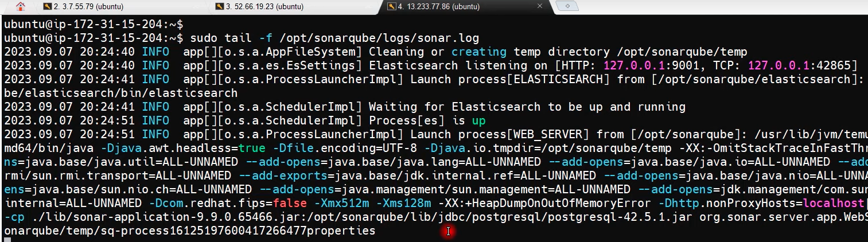The width and height of the screenshot is (868, 242).
Task: Open a new tab with plus button
Action: point(567,6)
